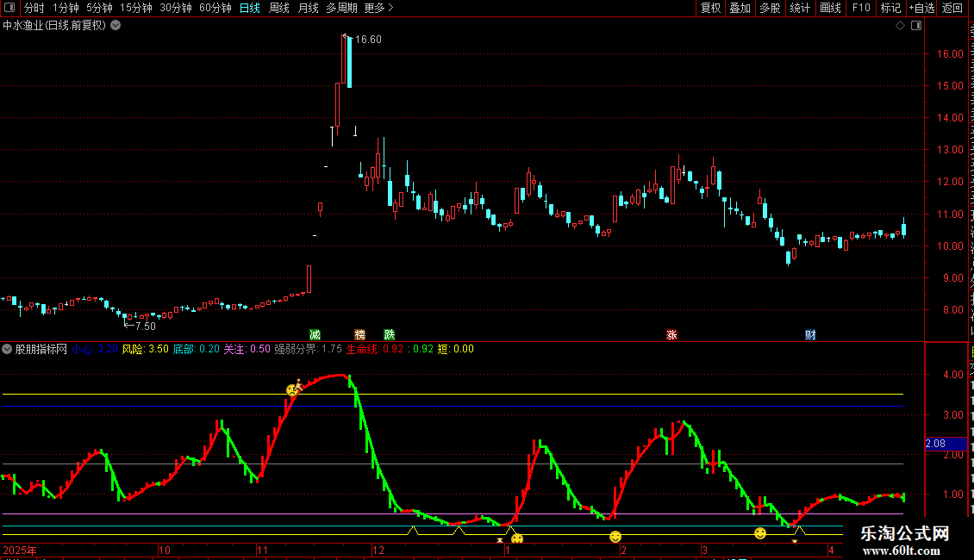Click the 返回 back button
Image resolution: width=974 pixels, height=560 pixels.
click(952, 8)
